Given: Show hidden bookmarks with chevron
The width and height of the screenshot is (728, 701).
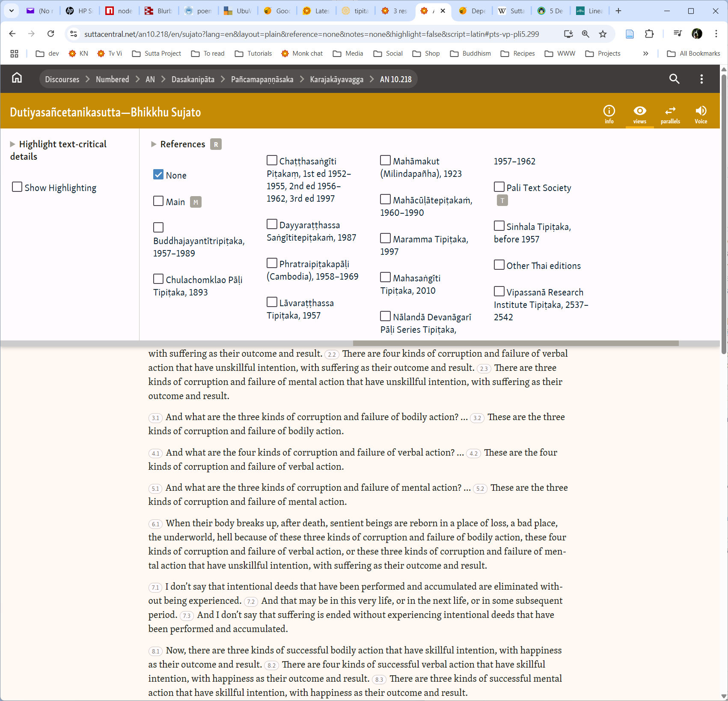Looking at the screenshot, I should pyautogui.click(x=645, y=54).
